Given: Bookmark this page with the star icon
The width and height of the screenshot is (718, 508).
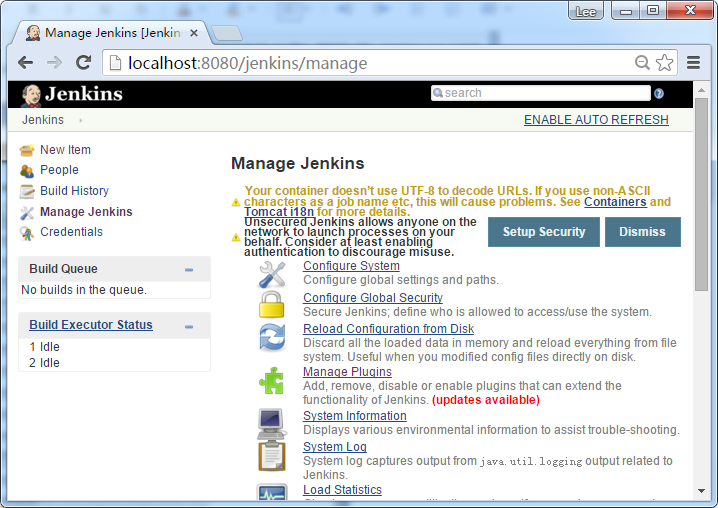Looking at the screenshot, I should (665, 63).
